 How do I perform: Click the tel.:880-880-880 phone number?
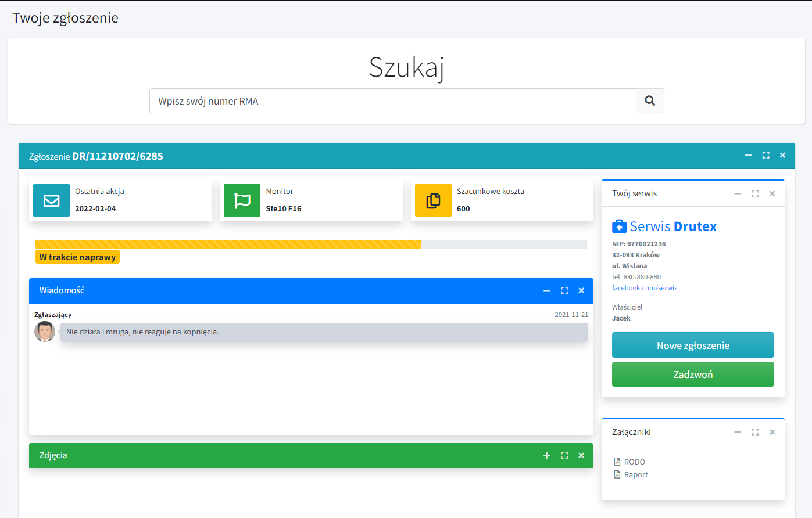point(636,277)
